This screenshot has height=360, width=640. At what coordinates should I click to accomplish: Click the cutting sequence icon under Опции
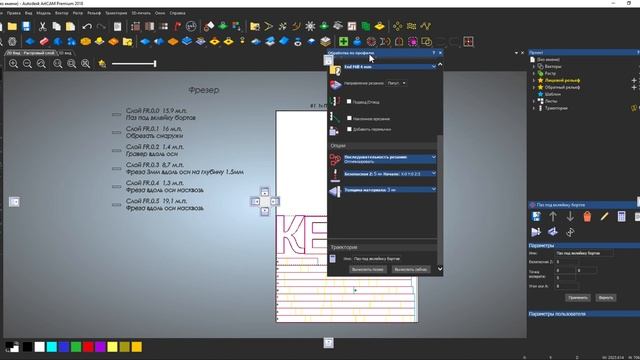click(x=335, y=160)
